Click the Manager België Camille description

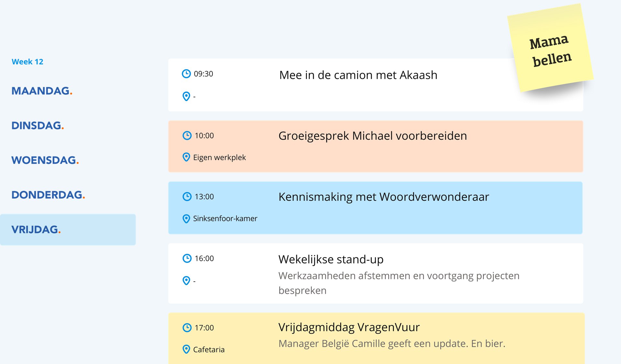point(392,343)
